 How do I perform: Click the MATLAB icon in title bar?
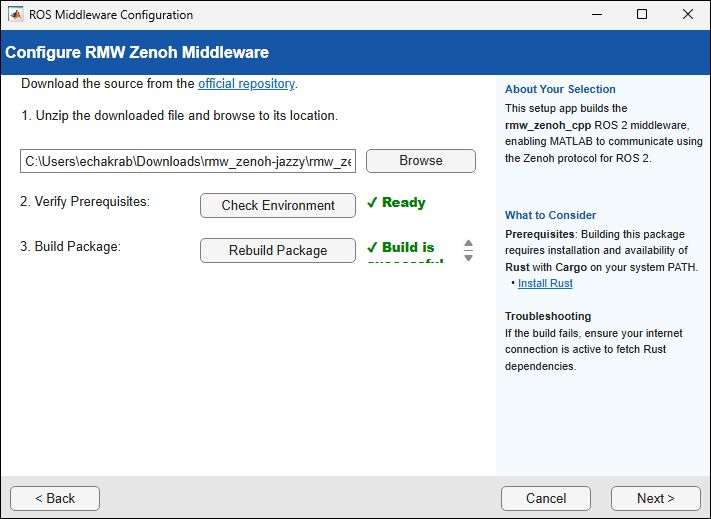(15, 15)
